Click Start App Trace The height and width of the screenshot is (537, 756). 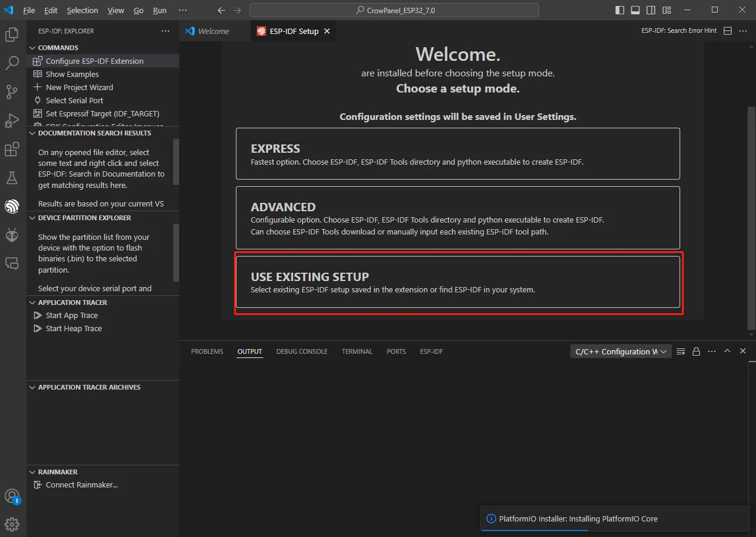(103, 315)
